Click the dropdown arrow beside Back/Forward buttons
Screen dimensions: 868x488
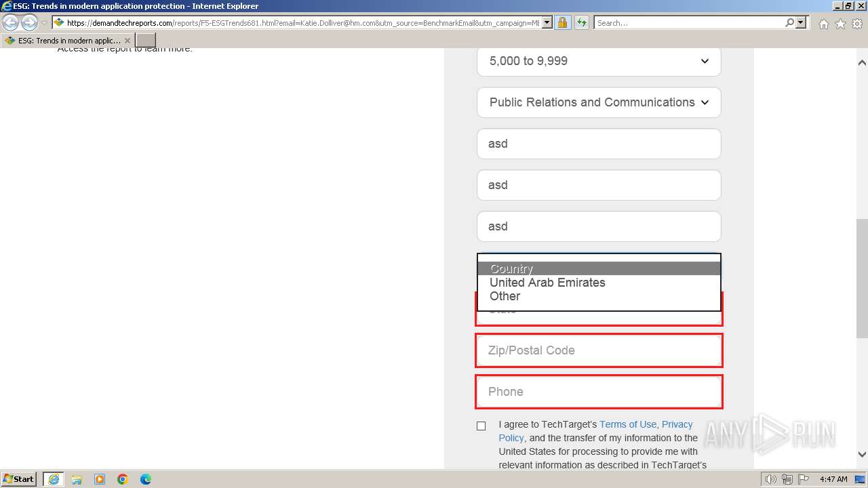tap(45, 23)
